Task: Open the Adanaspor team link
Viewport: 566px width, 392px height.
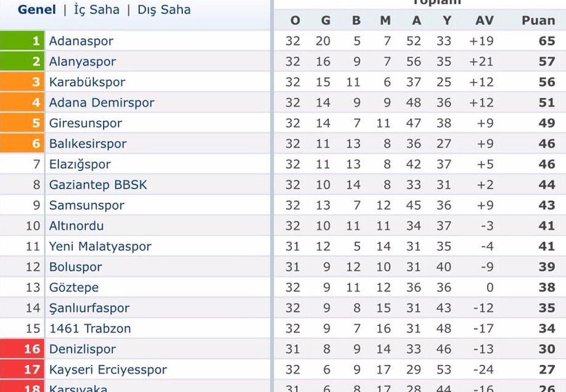Action: tap(81, 41)
